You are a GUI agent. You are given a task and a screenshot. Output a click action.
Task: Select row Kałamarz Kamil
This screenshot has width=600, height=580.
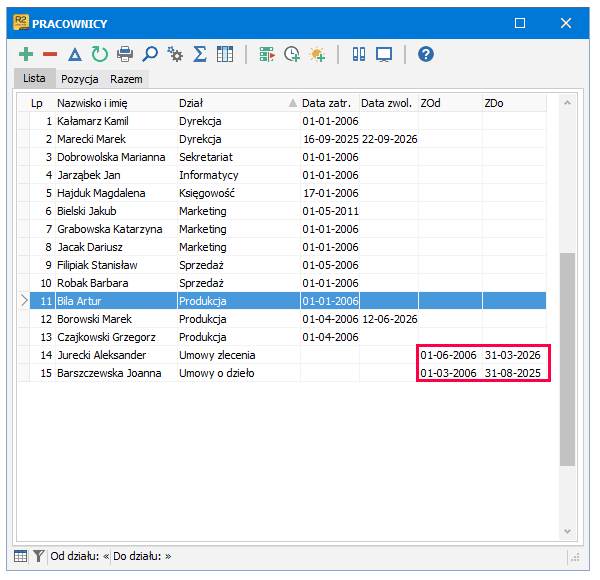coord(282,121)
